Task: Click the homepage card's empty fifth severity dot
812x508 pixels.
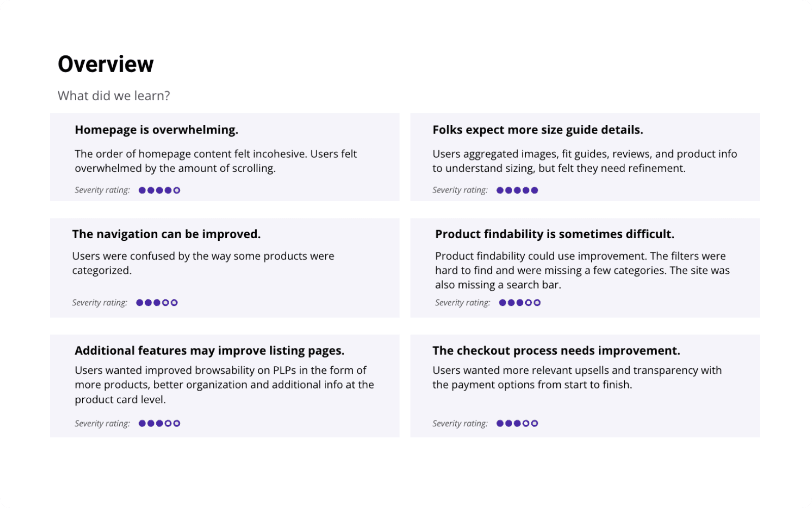Action: 177,190
